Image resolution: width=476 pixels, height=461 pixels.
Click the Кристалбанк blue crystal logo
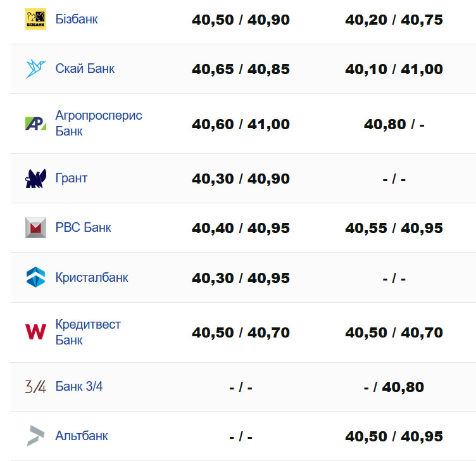(x=35, y=277)
